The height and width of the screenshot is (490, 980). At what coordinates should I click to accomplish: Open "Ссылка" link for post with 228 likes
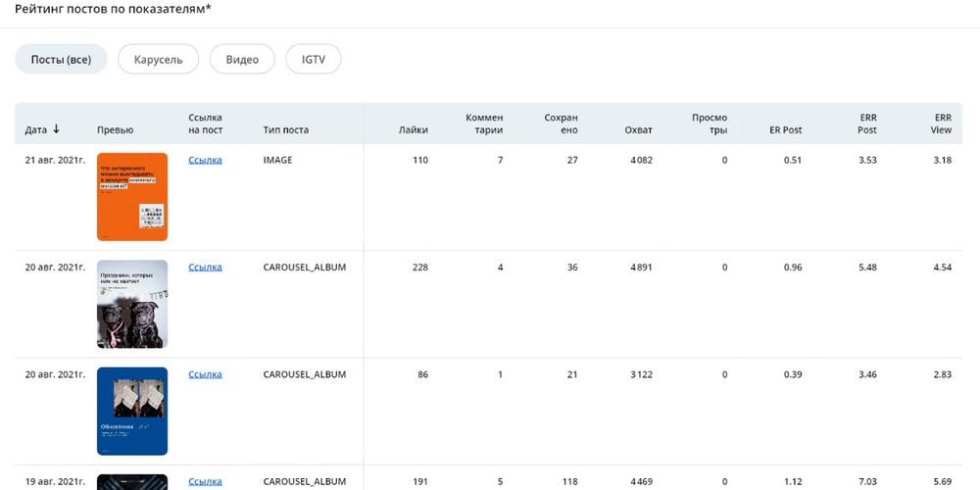tap(205, 268)
